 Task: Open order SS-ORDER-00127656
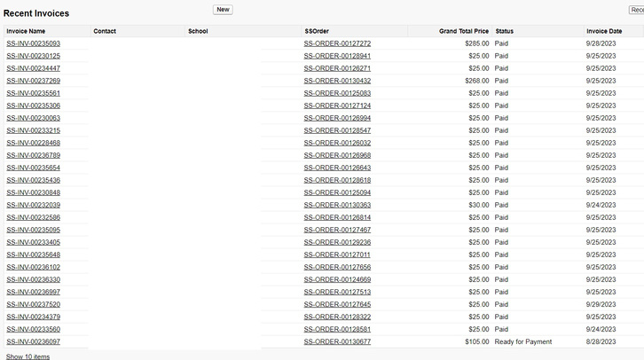[x=337, y=267]
